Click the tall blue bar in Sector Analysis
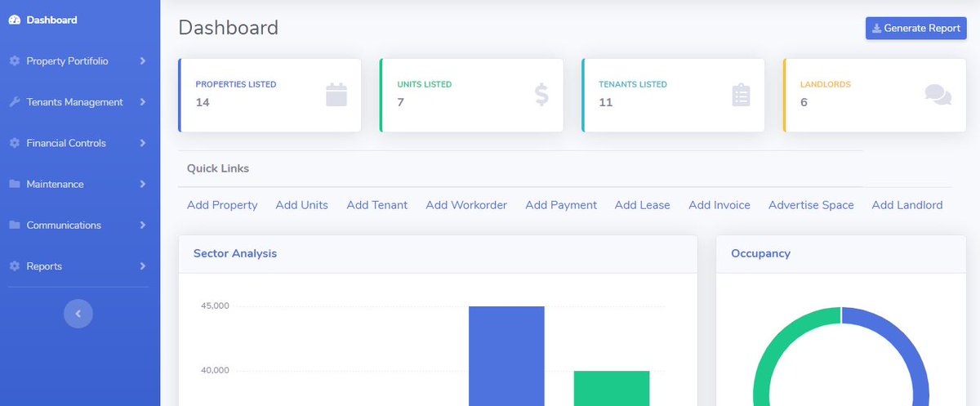This screenshot has height=406, width=980. coord(506,356)
